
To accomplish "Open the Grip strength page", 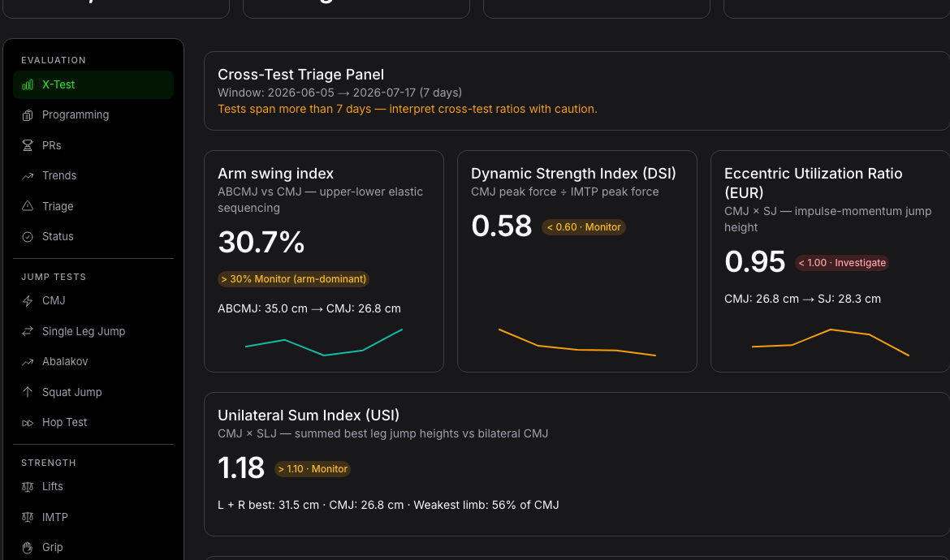I will (93, 547).
